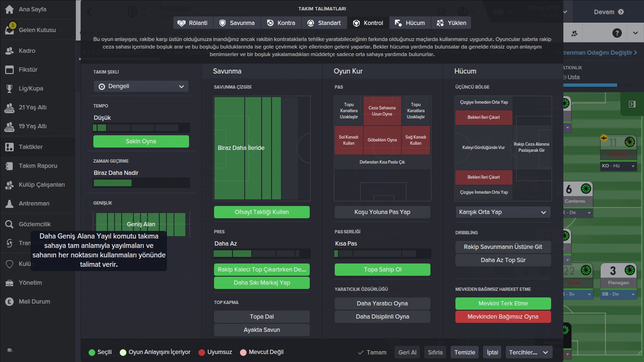Open the Fikstür calendar icon
The width and height of the screenshot is (644, 362).
point(9,70)
